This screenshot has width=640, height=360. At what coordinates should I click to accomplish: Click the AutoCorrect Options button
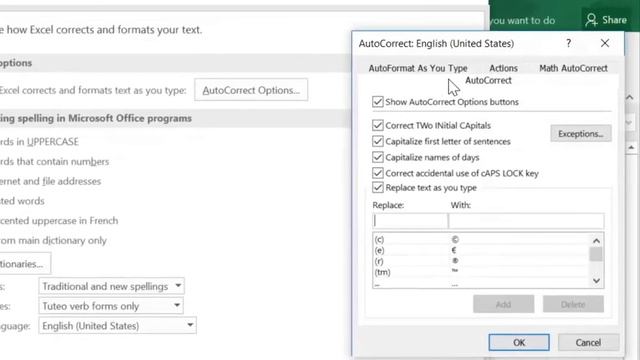click(251, 90)
